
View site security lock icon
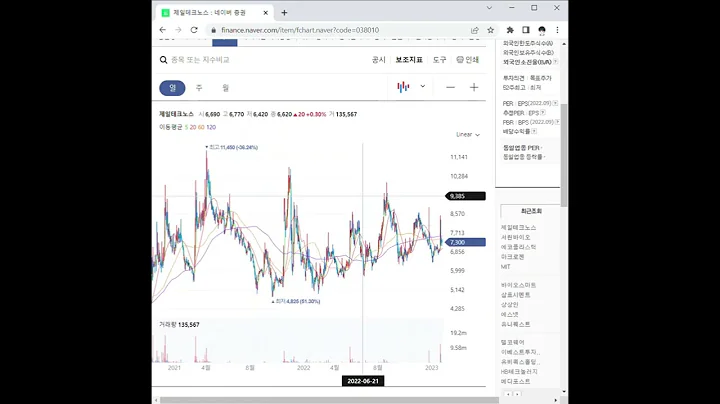pyautogui.click(x=213, y=30)
